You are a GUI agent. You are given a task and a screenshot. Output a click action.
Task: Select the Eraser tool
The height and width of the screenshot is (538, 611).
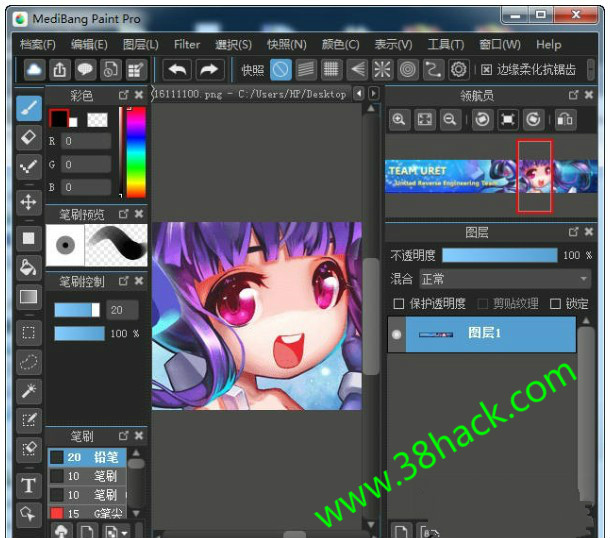click(29, 138)
